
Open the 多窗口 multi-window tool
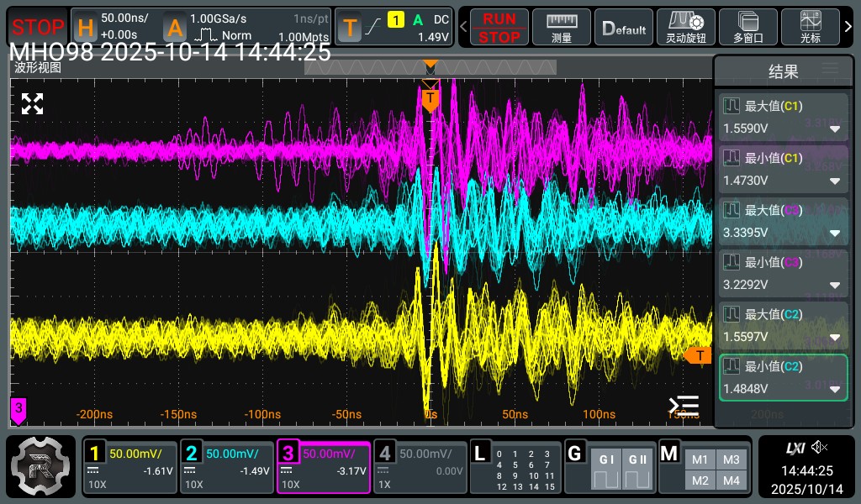pos(747,27)
